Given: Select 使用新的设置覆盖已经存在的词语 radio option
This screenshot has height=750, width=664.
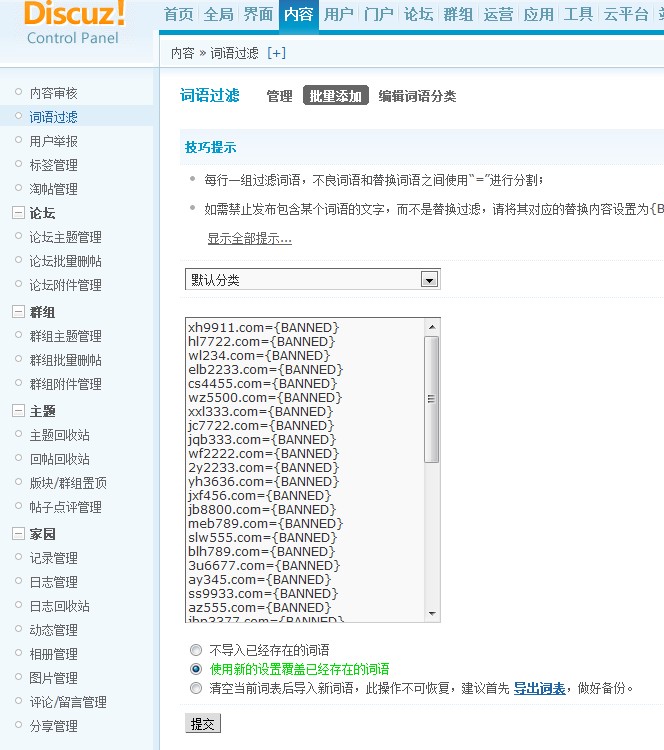Looking at the screenshot, I should point(196,669).
